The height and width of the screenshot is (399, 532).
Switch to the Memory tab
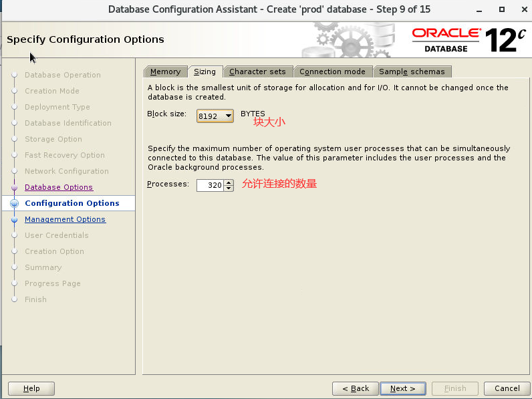[166, 72]
